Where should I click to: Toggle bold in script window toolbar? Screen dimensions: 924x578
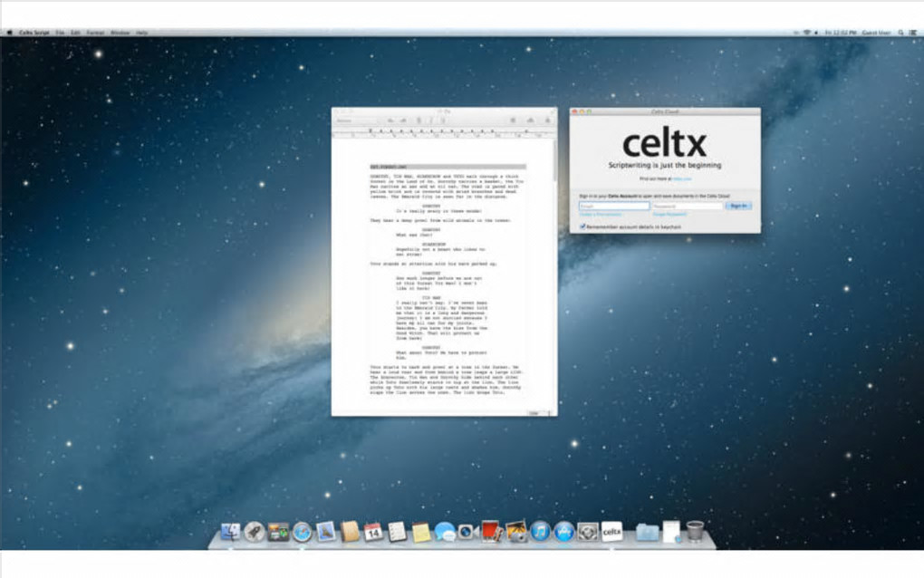(x=419, y=120)
